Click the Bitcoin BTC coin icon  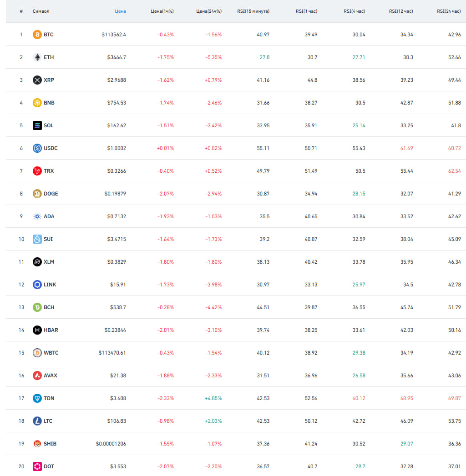(37, 35)
